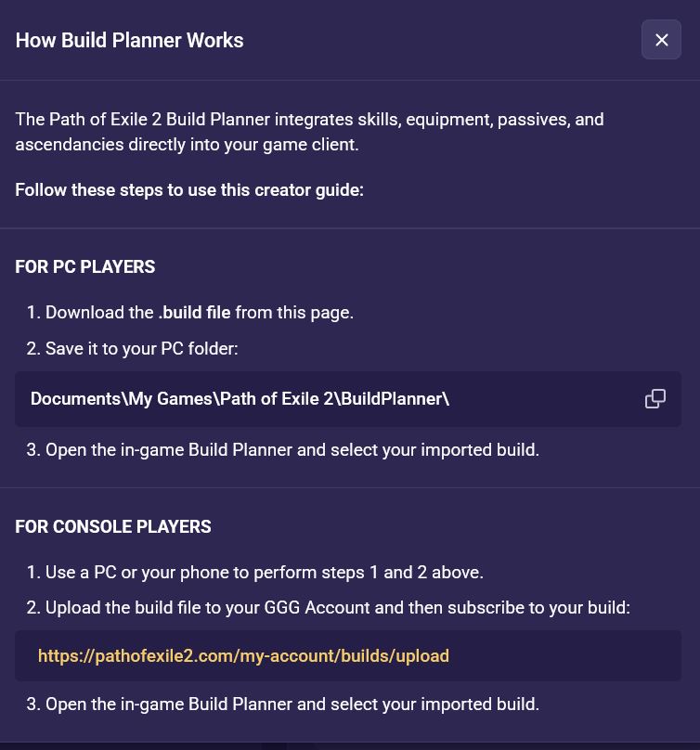Click 'ascendancies directly into your game client' line
The image size is (700, 750).
click(188, 145)
